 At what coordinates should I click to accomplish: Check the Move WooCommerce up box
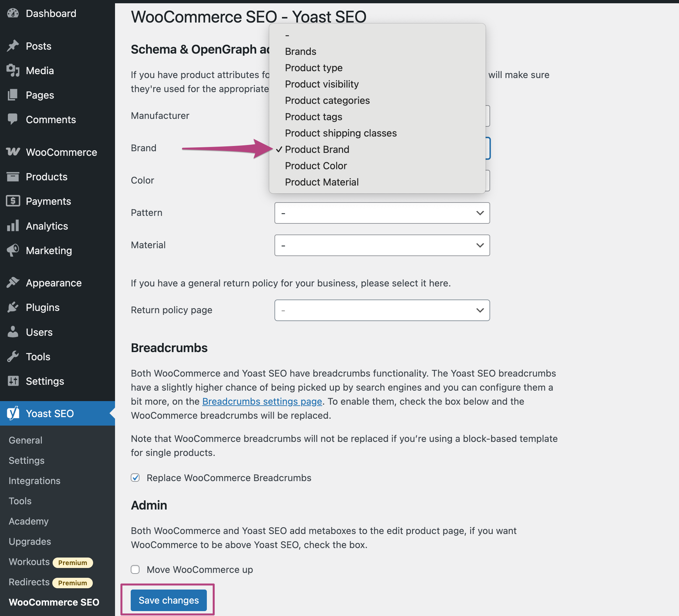(x=135, y=569)
